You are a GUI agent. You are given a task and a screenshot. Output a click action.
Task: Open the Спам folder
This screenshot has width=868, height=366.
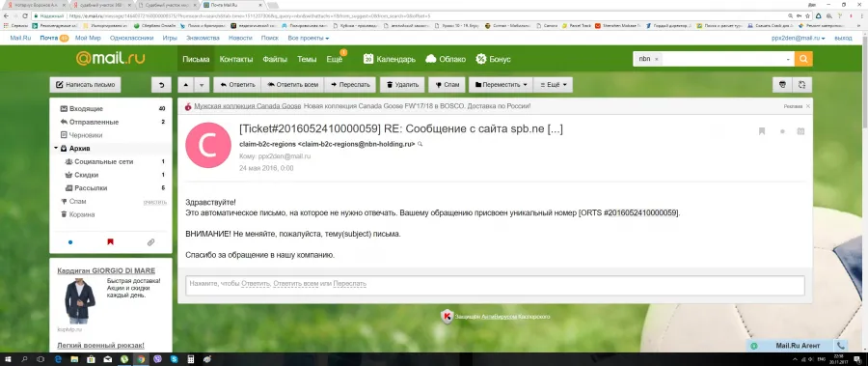(77, 201)
